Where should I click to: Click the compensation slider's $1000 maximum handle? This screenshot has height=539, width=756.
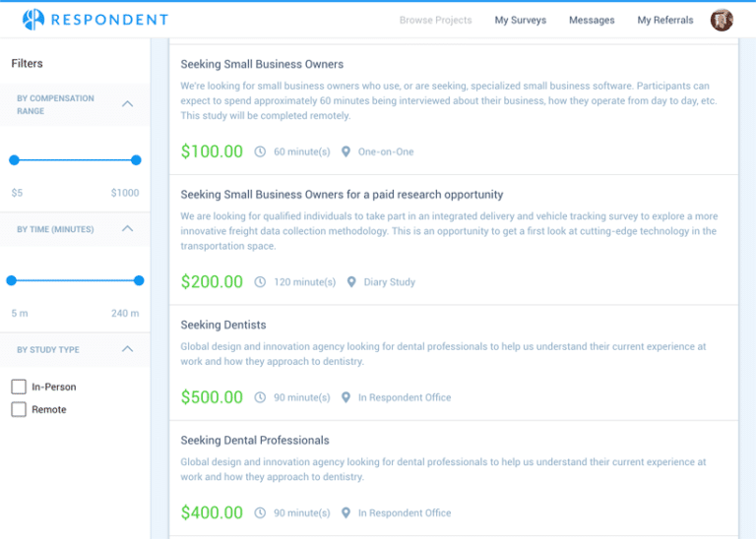tap(136, 160)
